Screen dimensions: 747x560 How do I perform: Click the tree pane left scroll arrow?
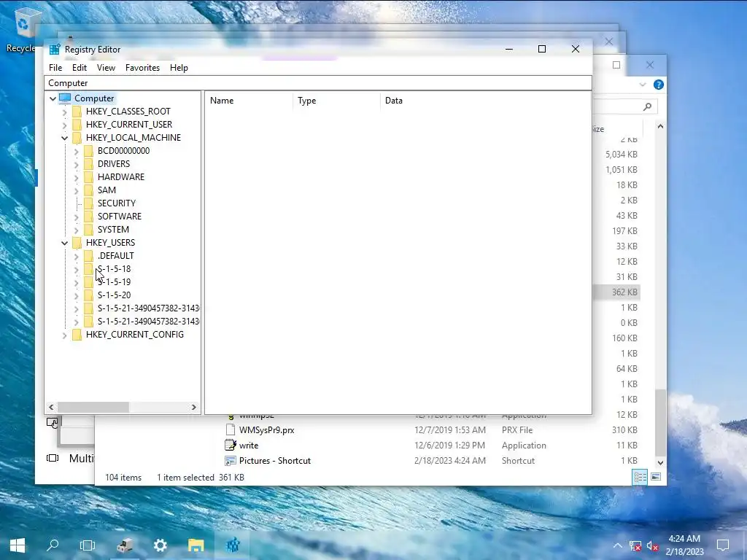click(51, 407)
